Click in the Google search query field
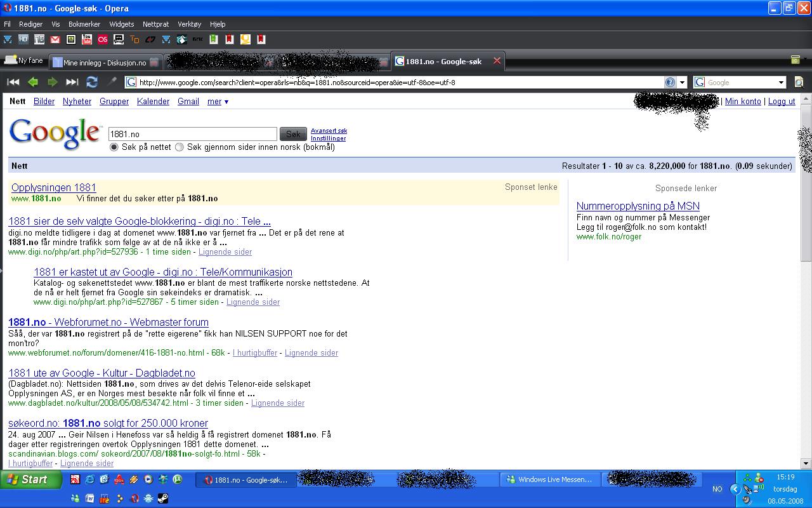Image resolution: width=812 pixels, height=508 pixels. point(193,134)
